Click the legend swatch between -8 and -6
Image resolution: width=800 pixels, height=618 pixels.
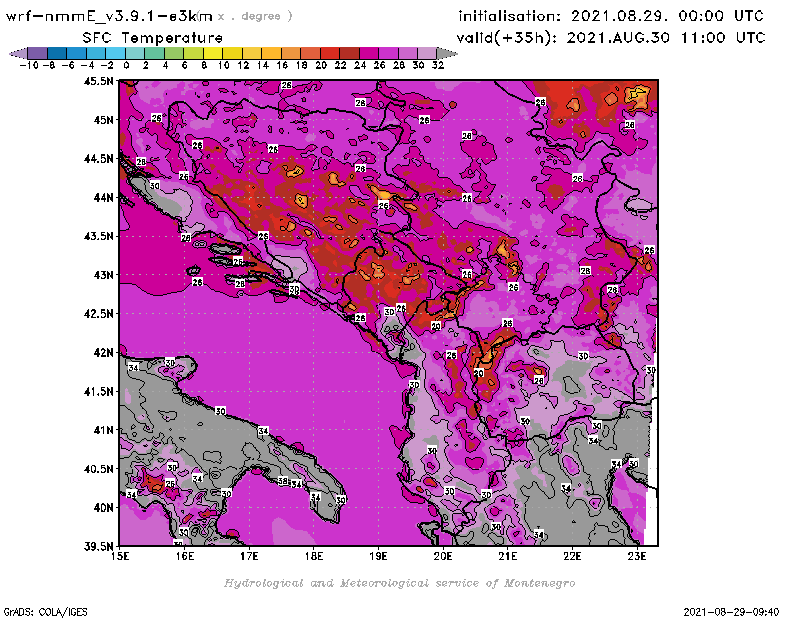click(57, 53)
